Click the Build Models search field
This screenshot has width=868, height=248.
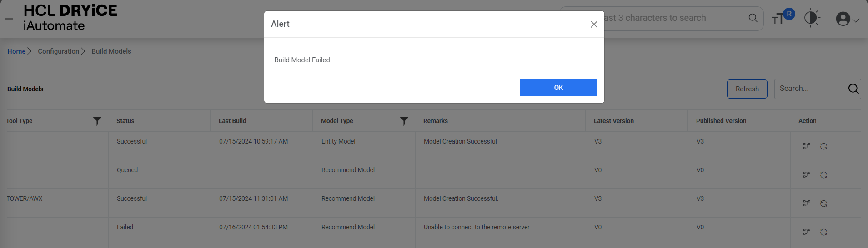[810, 89]
